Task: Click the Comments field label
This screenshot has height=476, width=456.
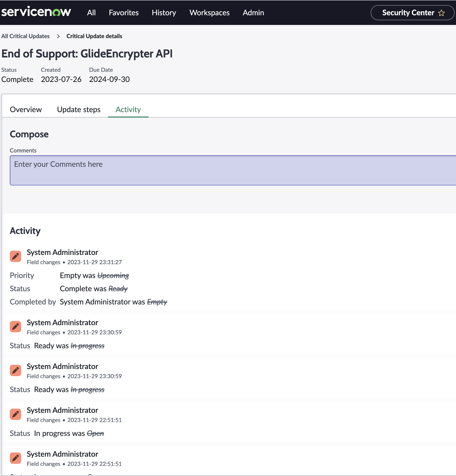Action: pos(23,151)
